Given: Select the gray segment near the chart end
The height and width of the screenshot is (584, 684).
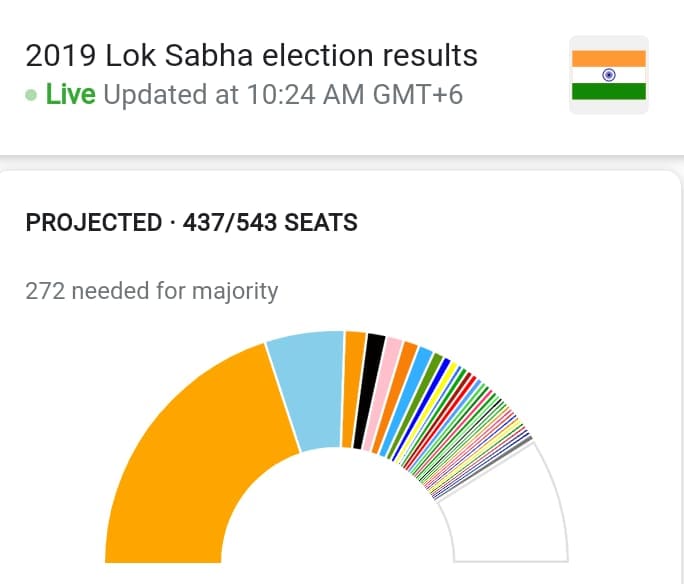Looking at the screenshot, I should [484, 469].
